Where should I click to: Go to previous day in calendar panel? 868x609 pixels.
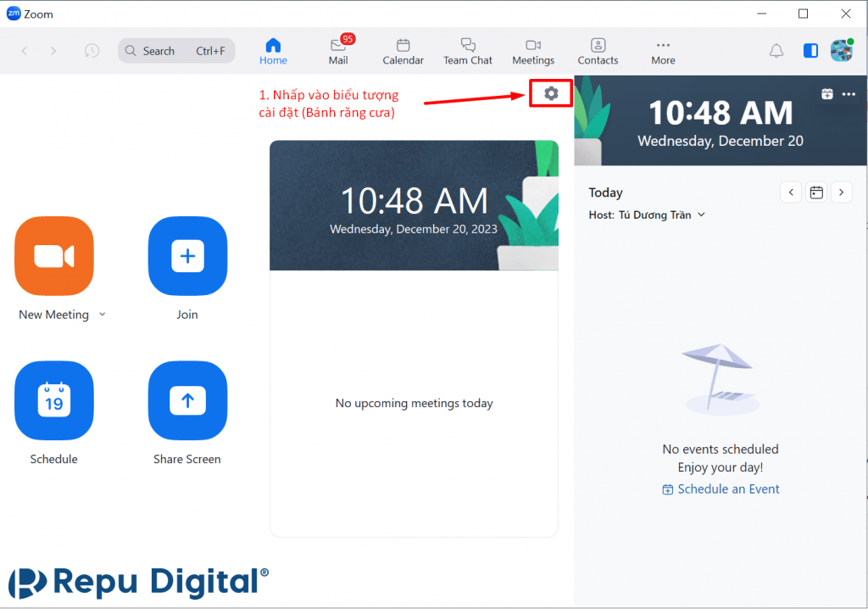791,193
